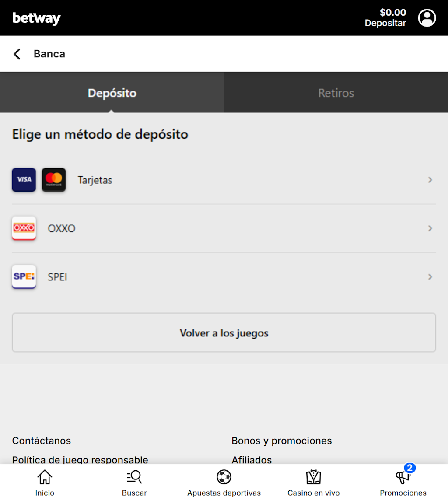Click the Apuestas deportivas soccer ball icon
448x500 pixels.
[x=224, y=477]
